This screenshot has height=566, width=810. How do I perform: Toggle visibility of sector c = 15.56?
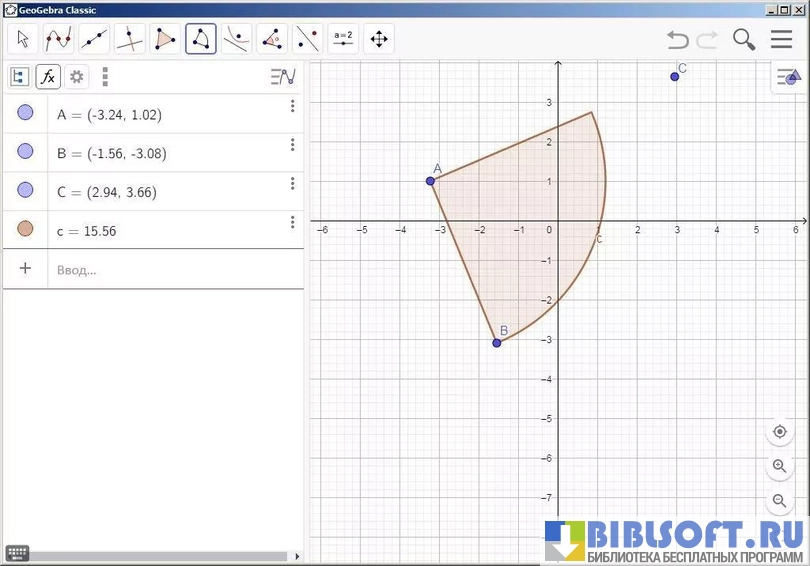(x=25, y=229)
